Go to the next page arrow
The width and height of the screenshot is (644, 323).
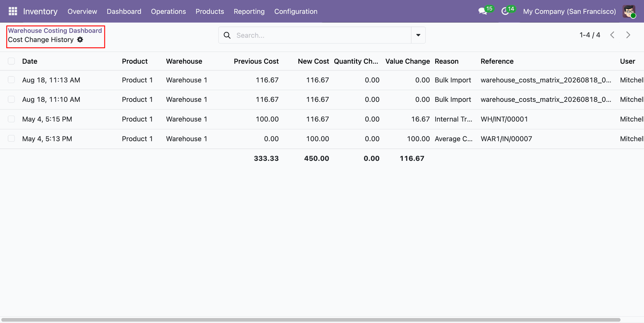point(628,35)
